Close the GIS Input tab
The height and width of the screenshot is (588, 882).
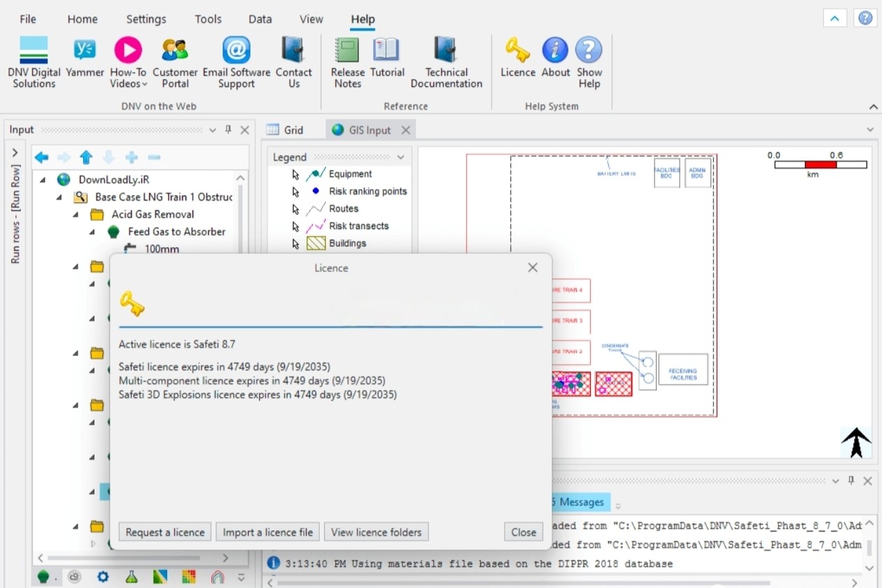point(406,130)
